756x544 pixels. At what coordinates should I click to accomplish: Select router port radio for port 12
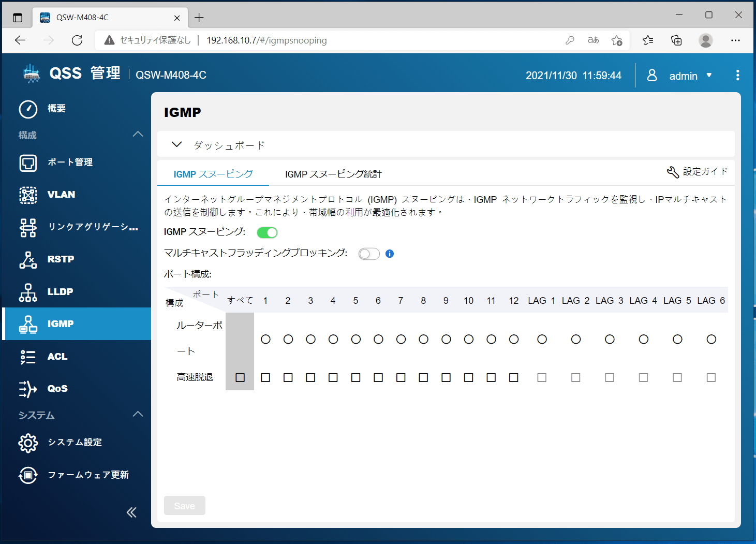(x=514, y=340)
